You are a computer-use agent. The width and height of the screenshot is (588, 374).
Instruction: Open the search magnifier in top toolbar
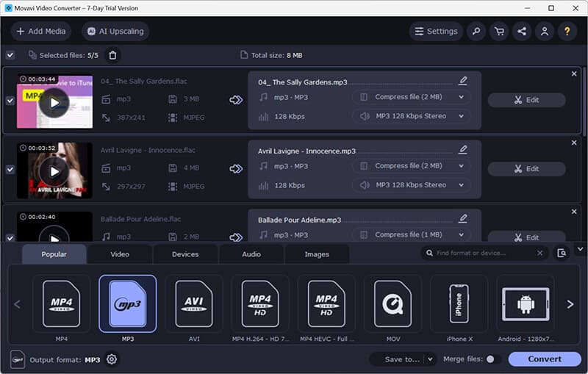(476, 31)
